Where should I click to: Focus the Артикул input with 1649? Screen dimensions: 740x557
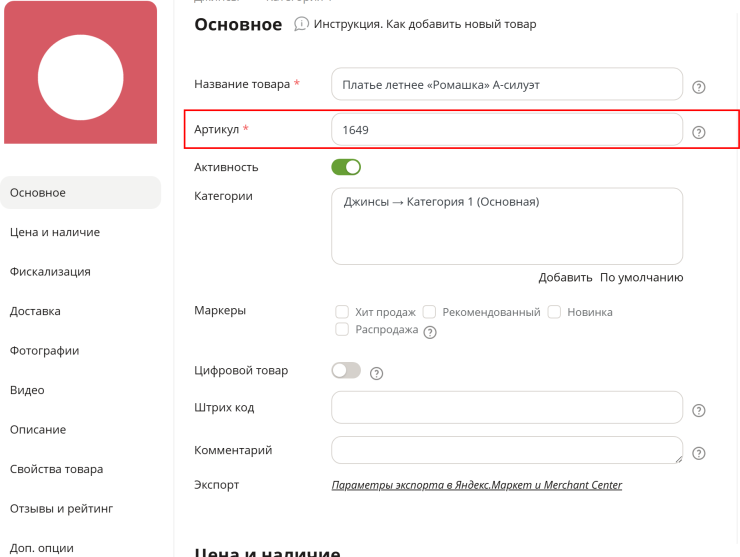(x=507, y=129)
